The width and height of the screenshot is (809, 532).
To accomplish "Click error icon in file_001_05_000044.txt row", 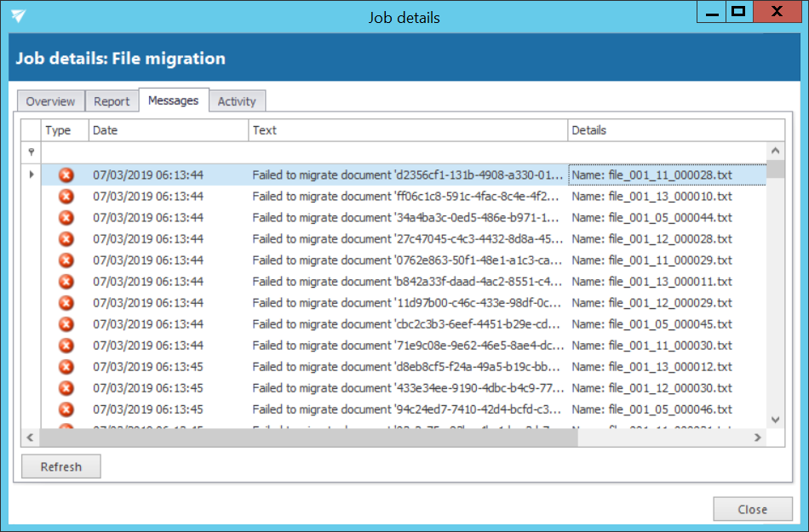I will click(x=66, y=218).
